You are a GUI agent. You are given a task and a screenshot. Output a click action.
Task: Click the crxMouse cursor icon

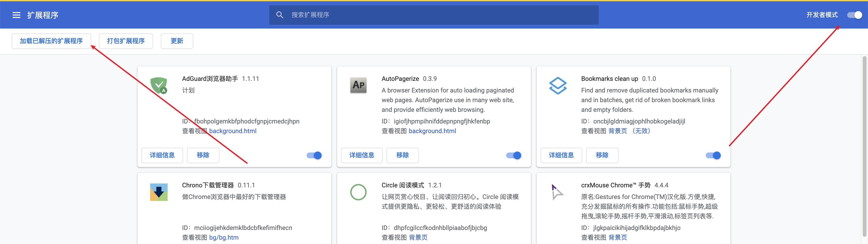click(557, 192)
